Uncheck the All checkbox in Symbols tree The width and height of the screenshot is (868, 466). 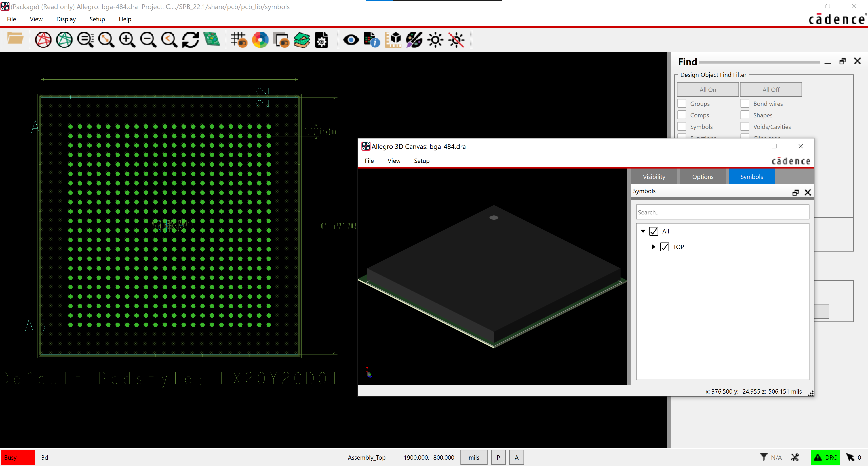(654, 231)
